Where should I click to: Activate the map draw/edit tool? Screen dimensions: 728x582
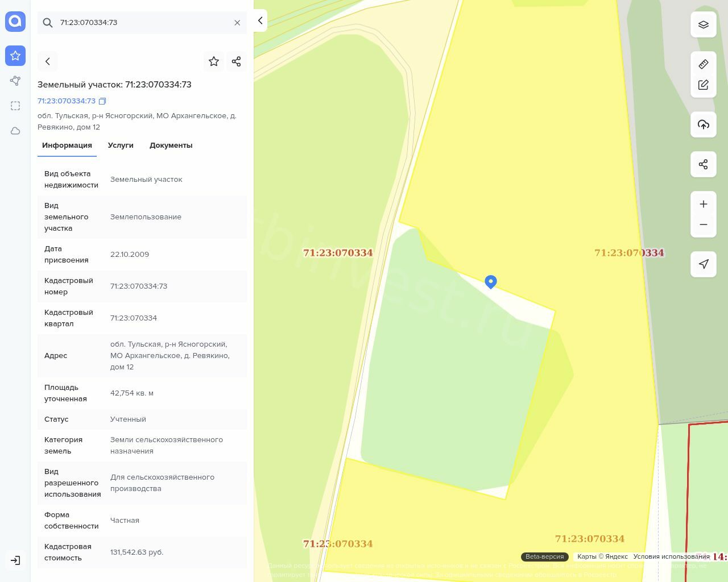pos(703,85)
